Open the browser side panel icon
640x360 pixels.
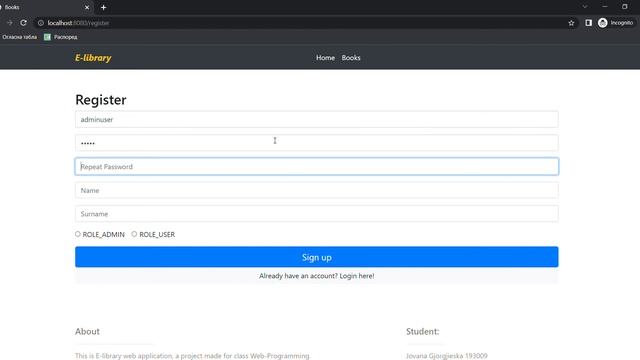point(588,23)
